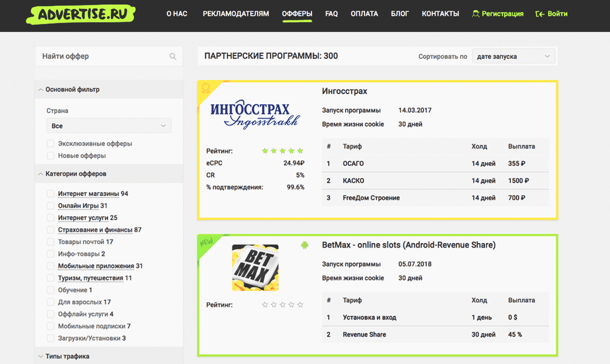Open the РЕКЛАМОДАТЕЛЯМ menu item
The image size is (610, 364).
tap(236, 14)
